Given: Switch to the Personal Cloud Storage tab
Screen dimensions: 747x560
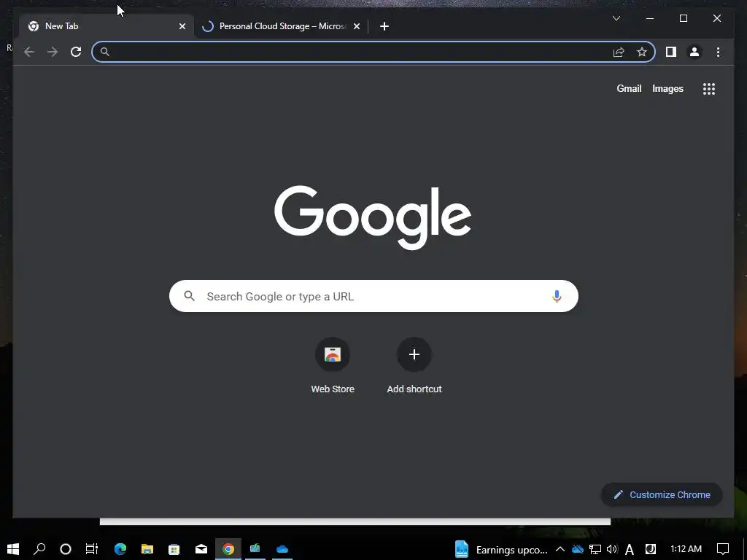Looking at the screenshot, I should point(281,26).
